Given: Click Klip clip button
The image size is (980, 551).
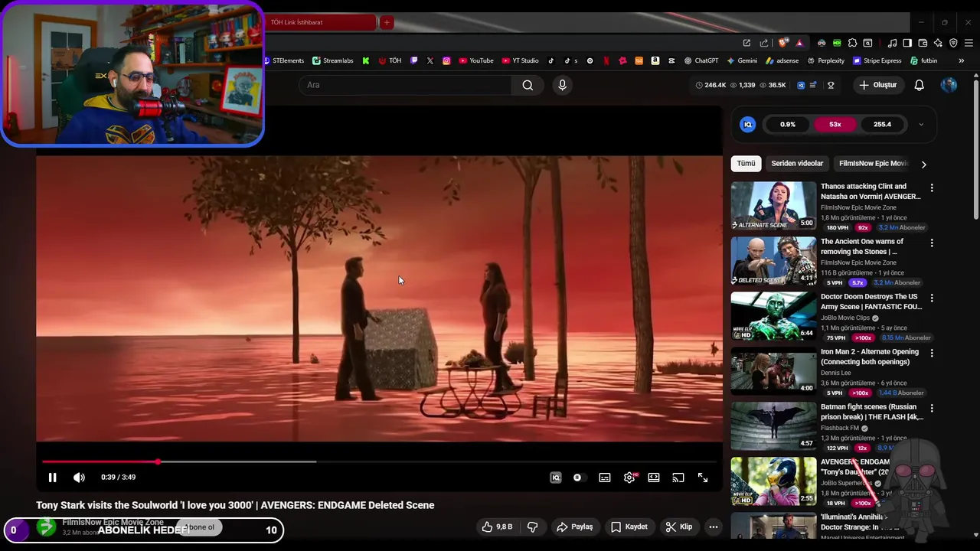Looking at the screenshot, I should coord(679,527).
